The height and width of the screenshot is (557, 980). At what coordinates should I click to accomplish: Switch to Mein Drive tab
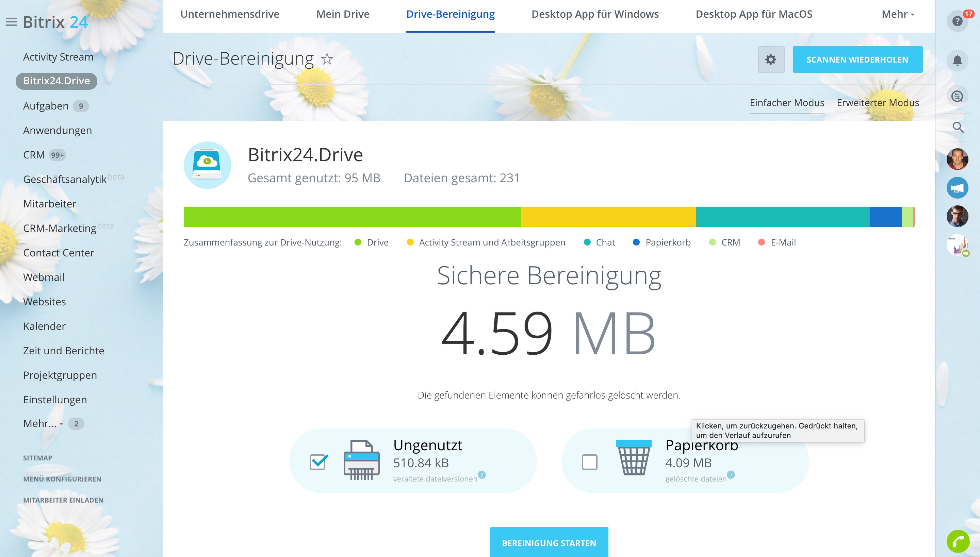pyautogui.click(x=343, y=14)
